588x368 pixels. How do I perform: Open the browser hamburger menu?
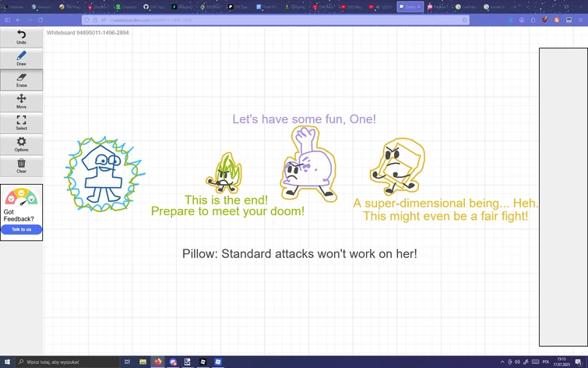tap(580, 20)
